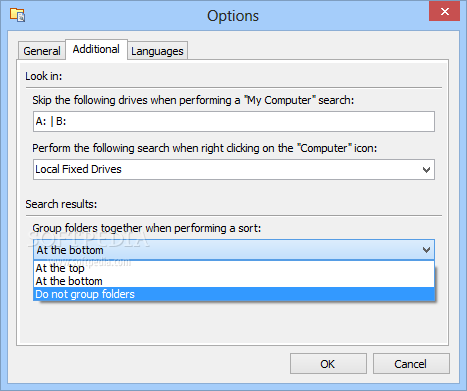The width and height of the screenshot is (467, 391).
Task: Click the At the bottom combo box field
Action: (234, 250)
